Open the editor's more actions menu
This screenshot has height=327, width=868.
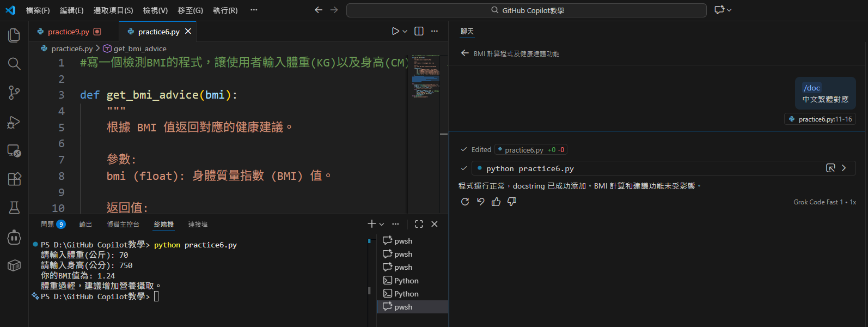(435, 31)
